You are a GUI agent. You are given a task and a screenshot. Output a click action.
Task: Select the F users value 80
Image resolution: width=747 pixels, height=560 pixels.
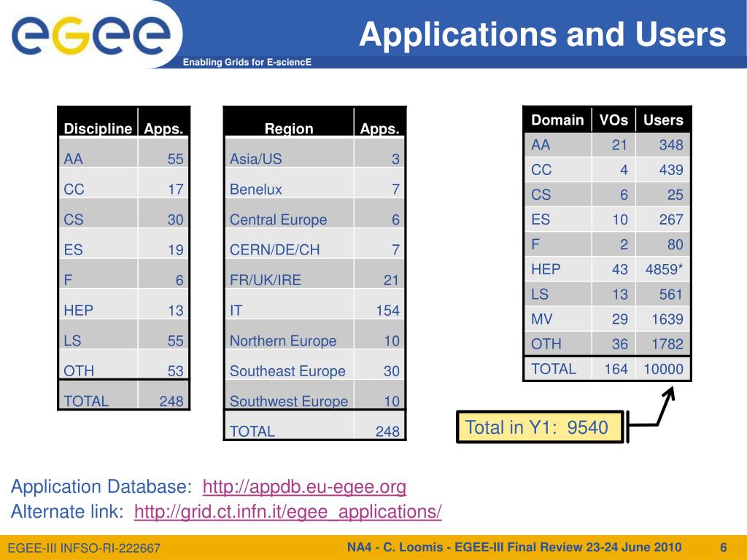tap(675, 244)
